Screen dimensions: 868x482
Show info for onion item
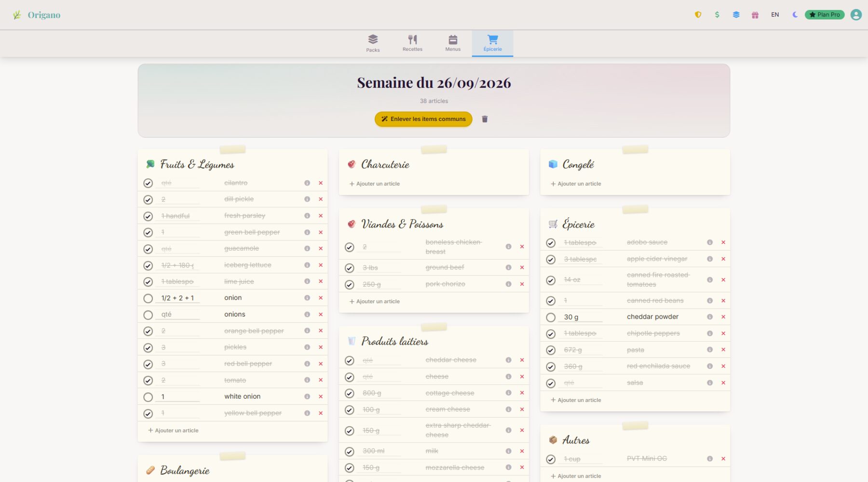tap(307, 298)
